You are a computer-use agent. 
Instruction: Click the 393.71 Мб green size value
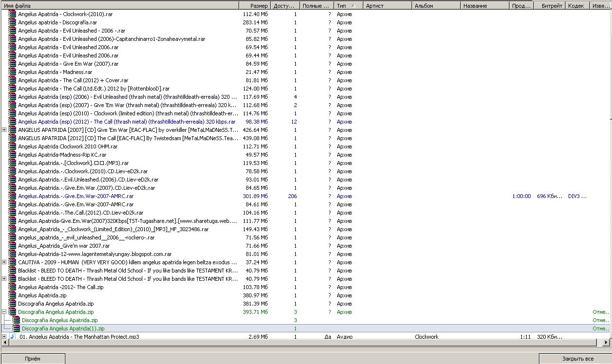[x=255, y=312]
